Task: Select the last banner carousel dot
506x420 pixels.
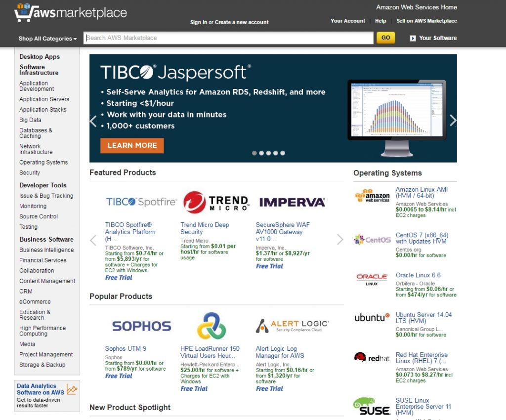Action: [x=283, y=153]
